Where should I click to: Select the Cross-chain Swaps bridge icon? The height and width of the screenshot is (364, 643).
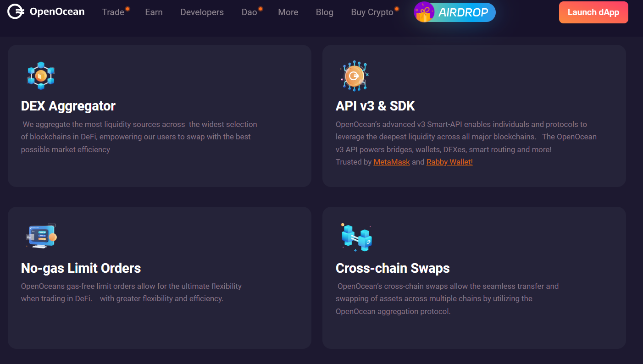click(357, 237)
